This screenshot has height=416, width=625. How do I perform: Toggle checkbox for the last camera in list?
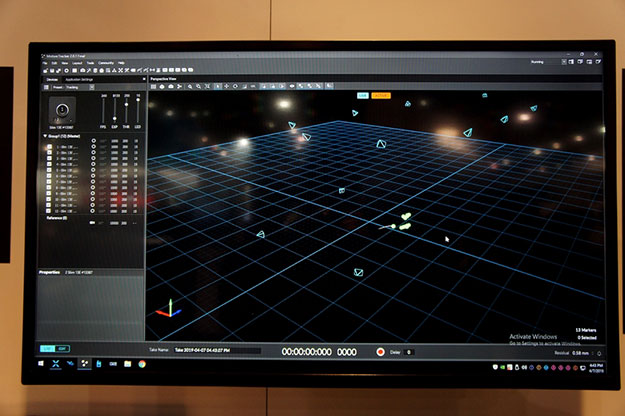click(51, 211)
